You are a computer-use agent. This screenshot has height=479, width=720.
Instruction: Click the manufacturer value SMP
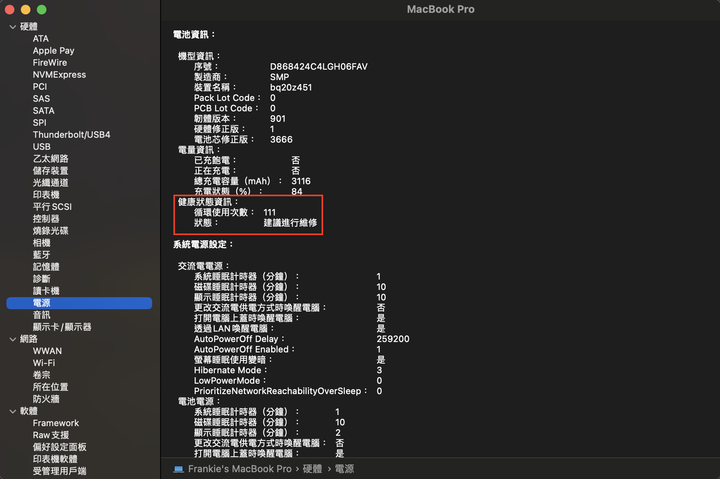(x=279, y=77)
